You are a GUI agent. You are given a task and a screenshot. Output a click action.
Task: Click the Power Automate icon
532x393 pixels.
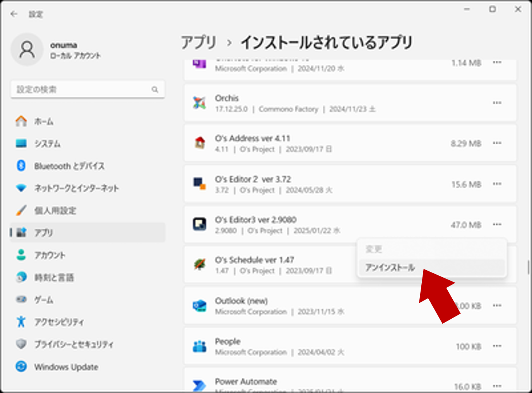pos(200,386)
